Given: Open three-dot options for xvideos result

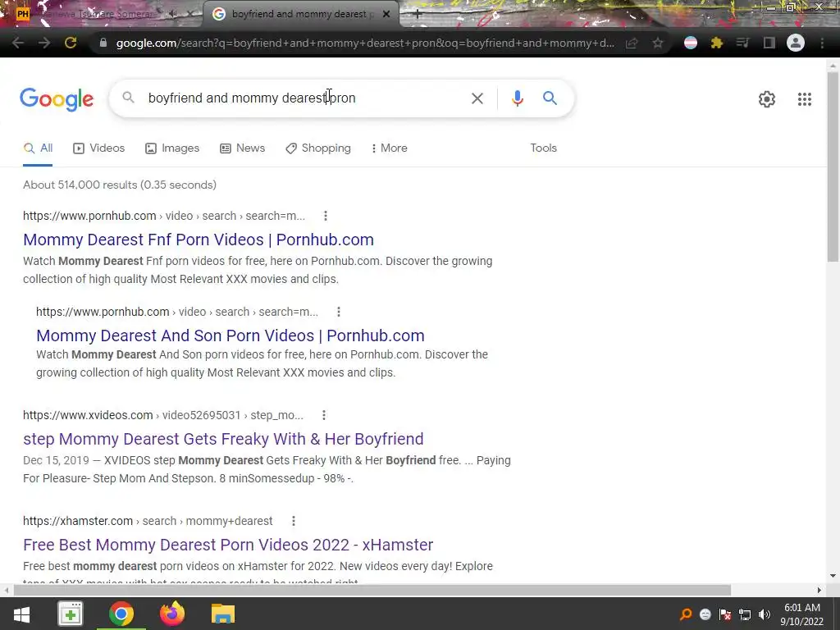Looking at the screenshot, I should click(x=323, y=415).
